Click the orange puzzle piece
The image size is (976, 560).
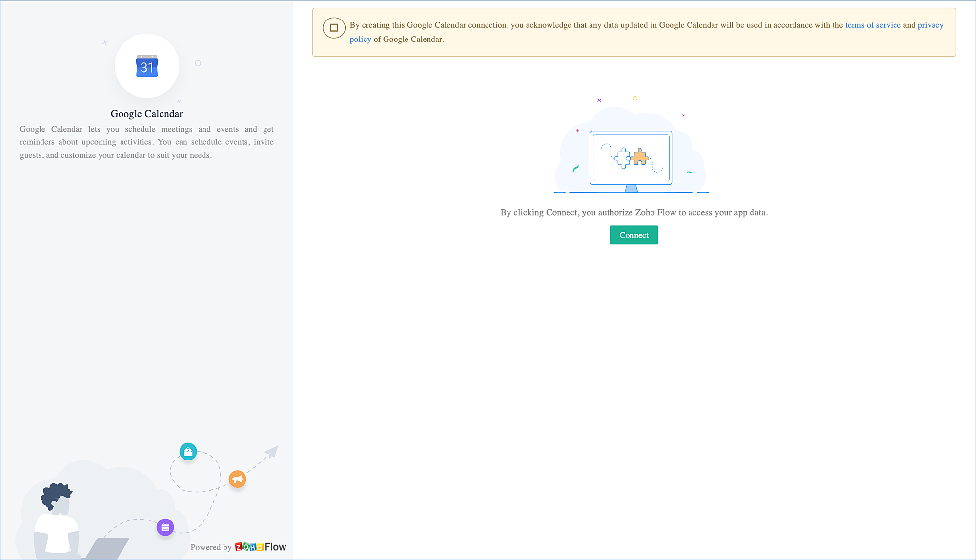640,157
